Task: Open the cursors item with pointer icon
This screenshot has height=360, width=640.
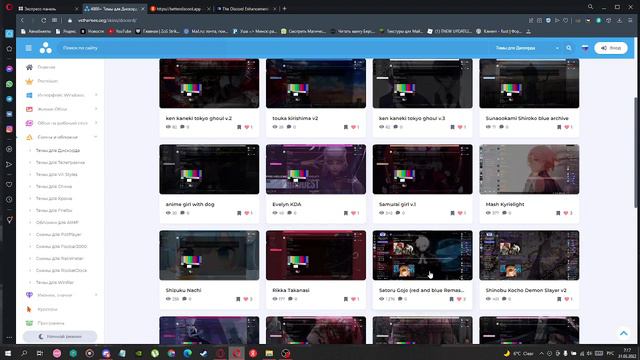Action: pyautogui.click(x=42, y=309)
